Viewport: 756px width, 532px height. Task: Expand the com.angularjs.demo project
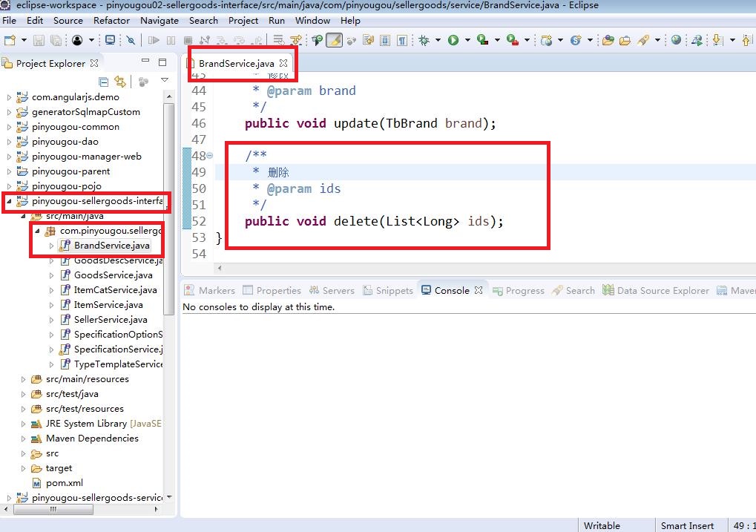click(x=9, y=97)
